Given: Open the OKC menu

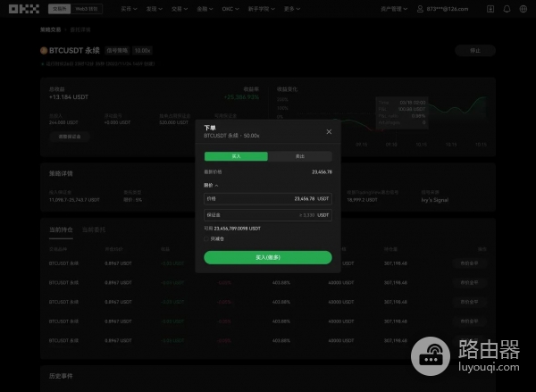Looking at the screenshot, I should pyautogui.click(x=230, y=9).
